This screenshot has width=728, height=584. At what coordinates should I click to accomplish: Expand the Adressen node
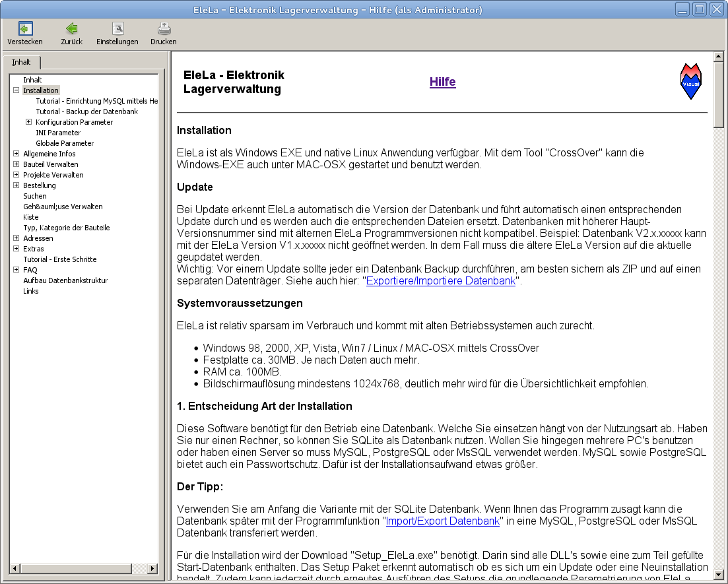click(17, 238)
